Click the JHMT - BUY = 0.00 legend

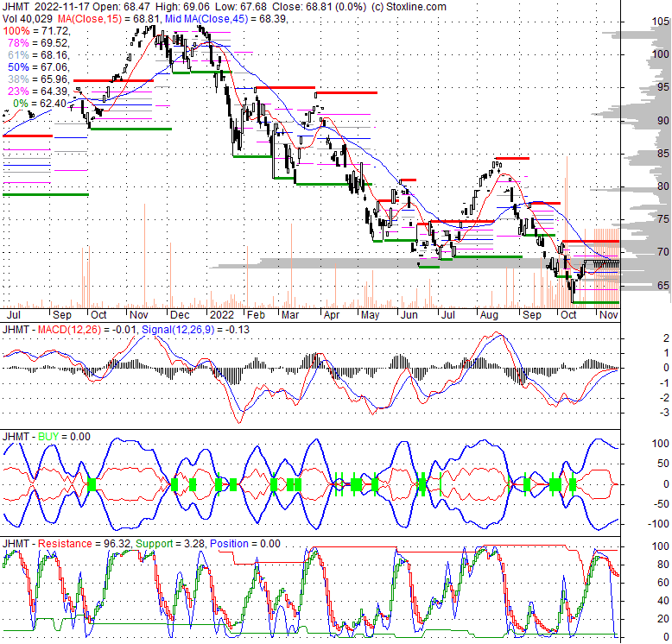(47, 437)
